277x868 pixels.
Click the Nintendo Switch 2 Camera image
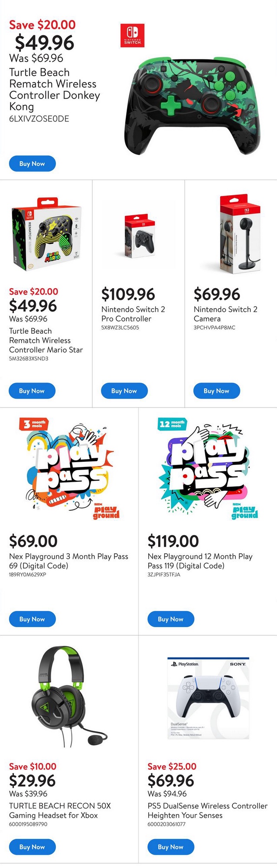pos(231,234)
